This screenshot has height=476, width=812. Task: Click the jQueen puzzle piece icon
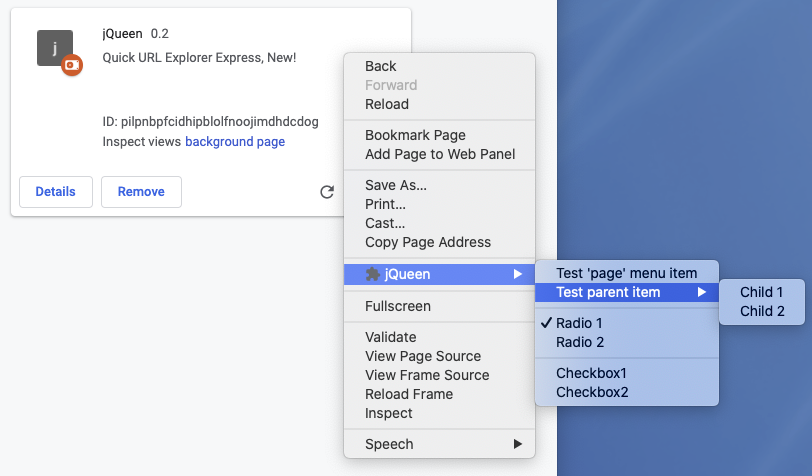[x=372, y=274]
